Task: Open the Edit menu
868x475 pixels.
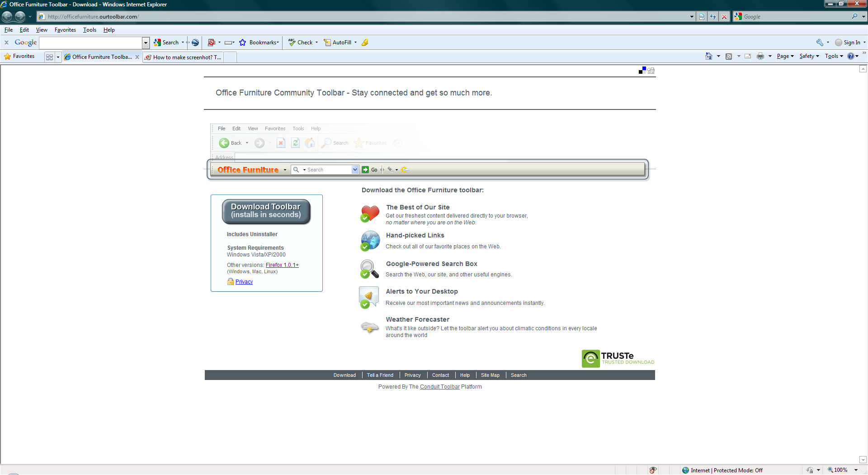Action: 24,30
